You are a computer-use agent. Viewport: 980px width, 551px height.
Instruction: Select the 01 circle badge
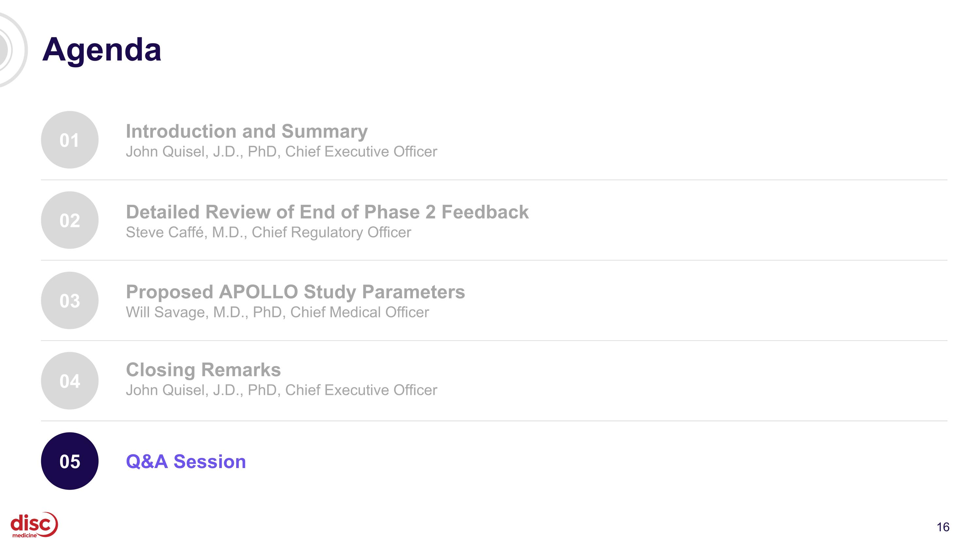(70, 140)
